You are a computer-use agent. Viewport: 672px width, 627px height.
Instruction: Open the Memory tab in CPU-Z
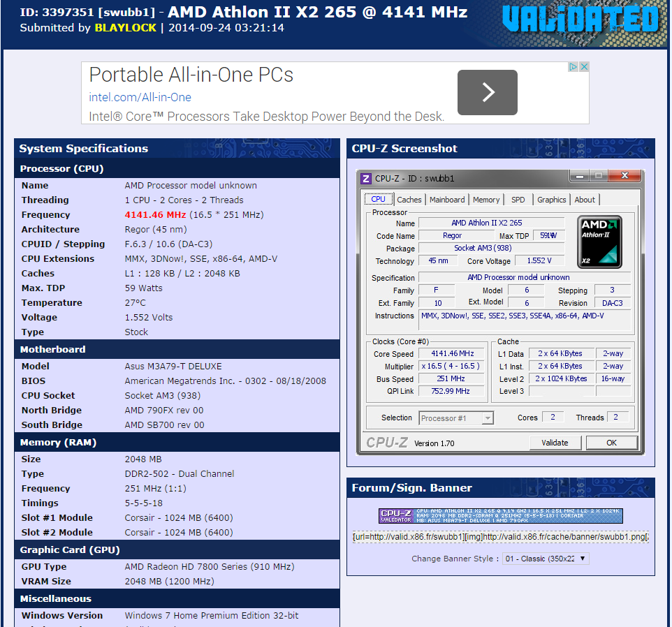pos(486,200)
